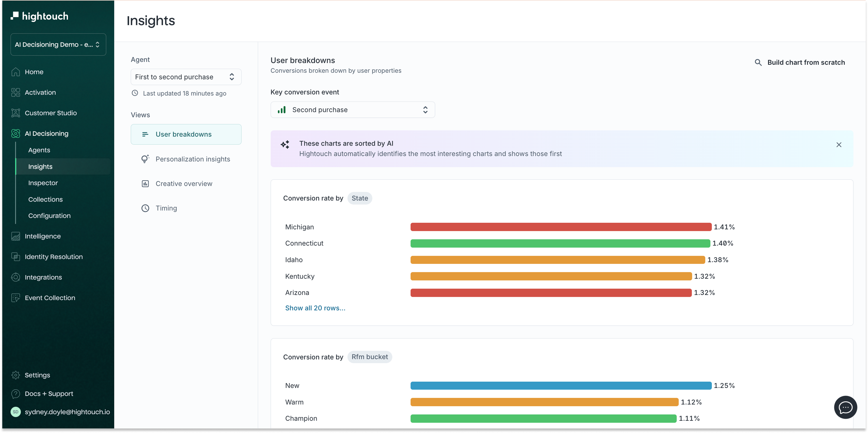868x433 pixels.
Task: Dismiss the AI sorted charts banner
Action: pyautogui.click(x=839, y=145)
